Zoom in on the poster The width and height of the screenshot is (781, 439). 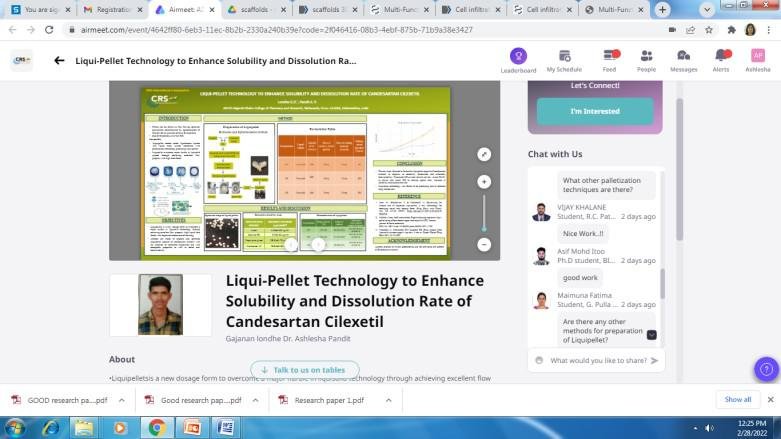point(484,182)
